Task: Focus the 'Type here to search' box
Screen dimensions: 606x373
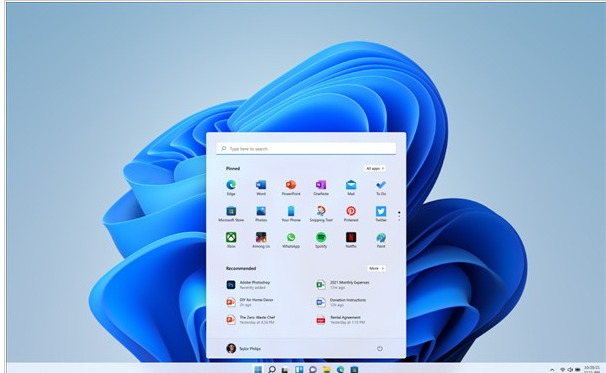Action: click(306, 149)
